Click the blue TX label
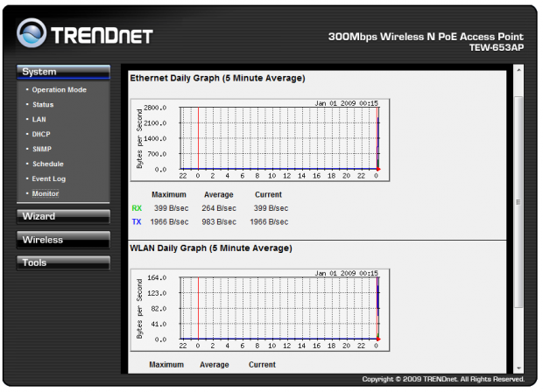The image size is (543, 392). (x=137, y=221)
